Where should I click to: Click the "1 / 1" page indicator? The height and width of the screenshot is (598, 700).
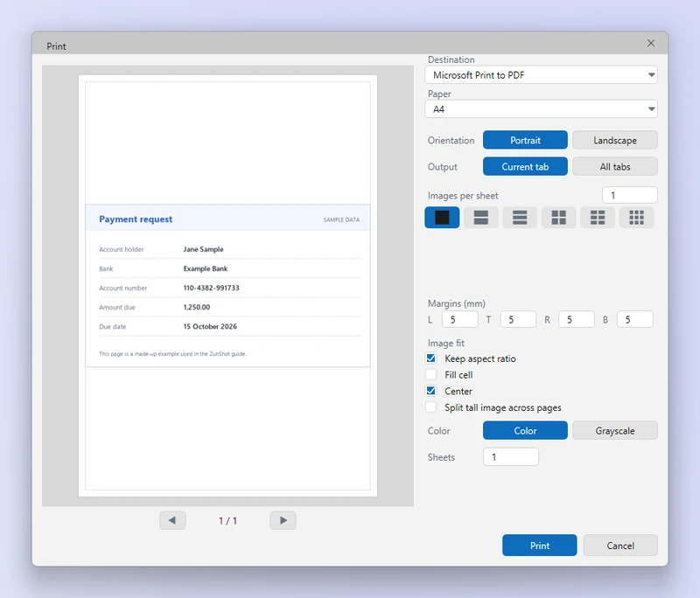pyautogui.click(x=227, y=521)
